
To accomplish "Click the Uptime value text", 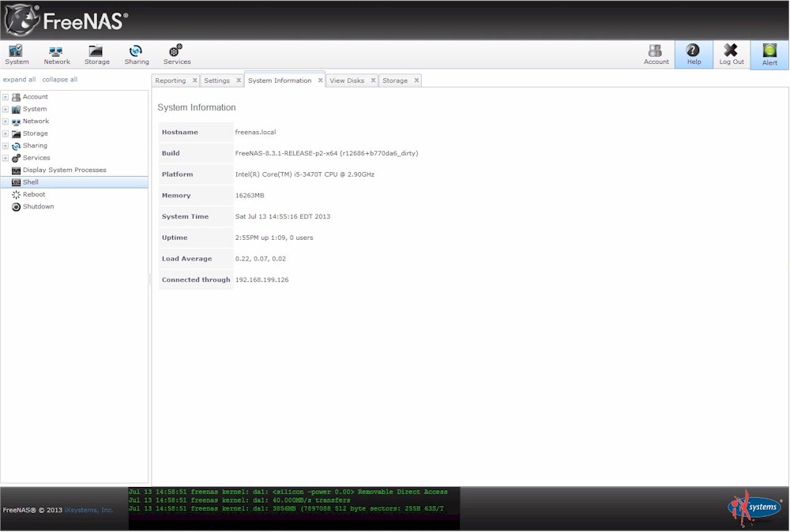I will pyautogui.click(x=274, y=238).
